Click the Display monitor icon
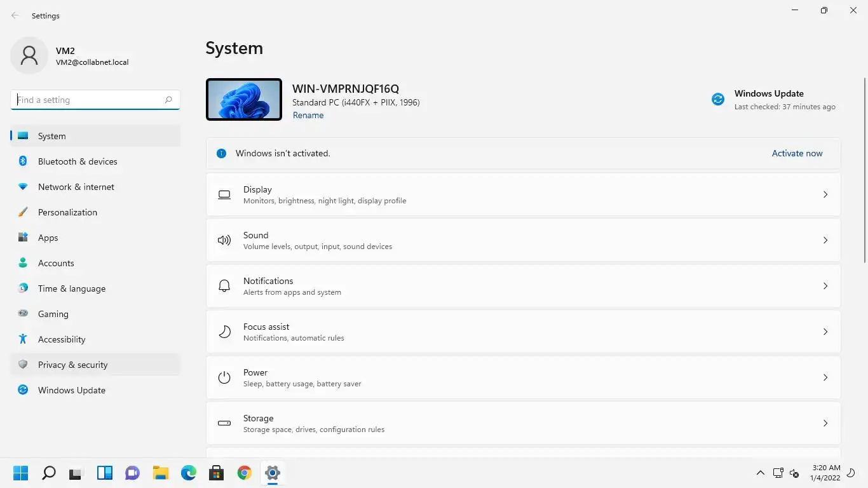Screen dimensions: 868x488 tap(224, 194)
